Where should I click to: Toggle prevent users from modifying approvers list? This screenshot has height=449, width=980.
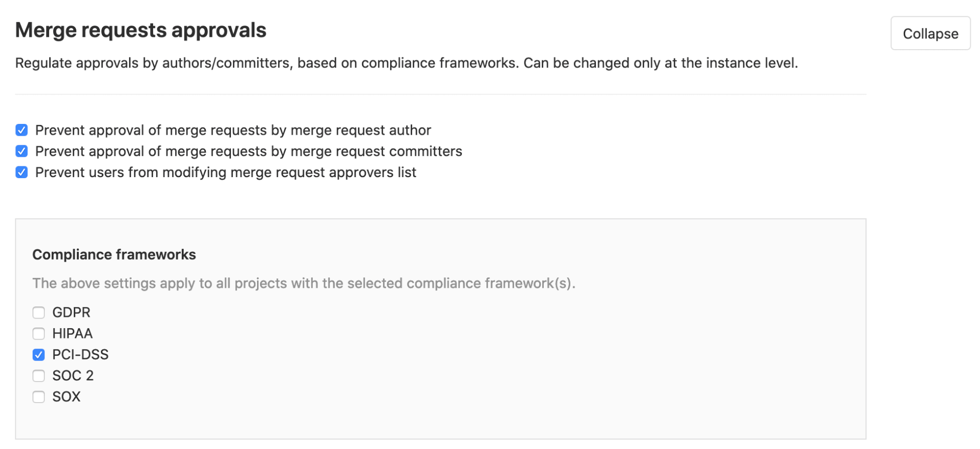pos(21,172)
